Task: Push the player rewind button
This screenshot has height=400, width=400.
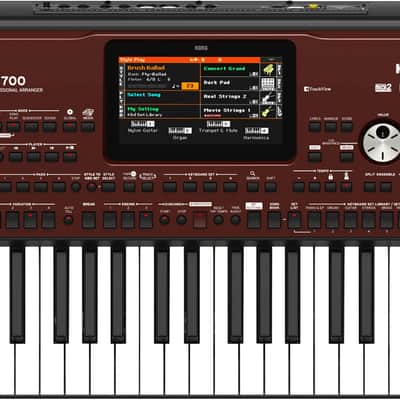Action: [16, 157]
